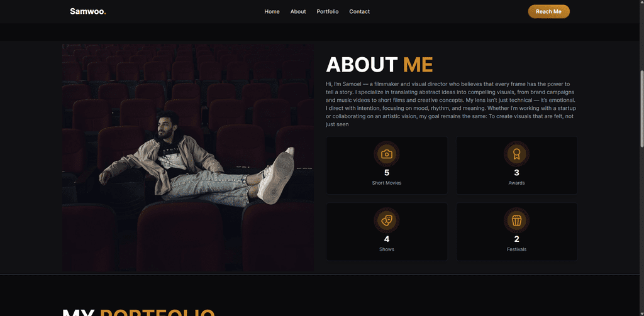Click the camera icon above Short Movies

[387, 155]
